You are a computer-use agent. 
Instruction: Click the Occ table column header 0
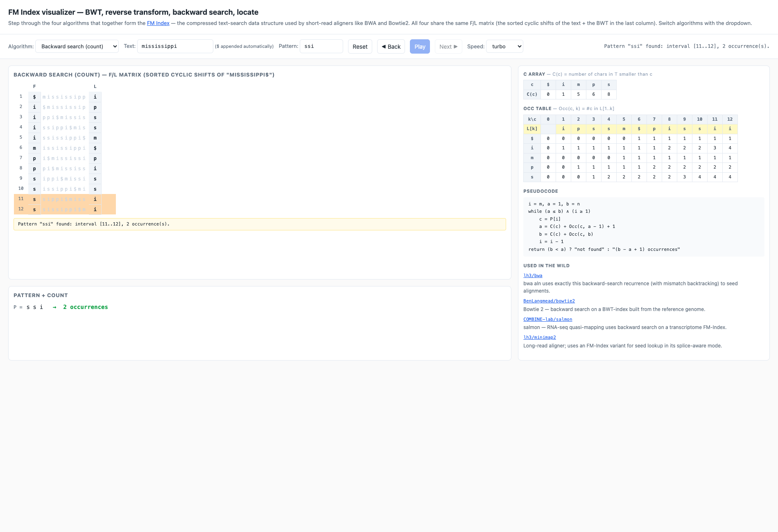click(548, 119)
